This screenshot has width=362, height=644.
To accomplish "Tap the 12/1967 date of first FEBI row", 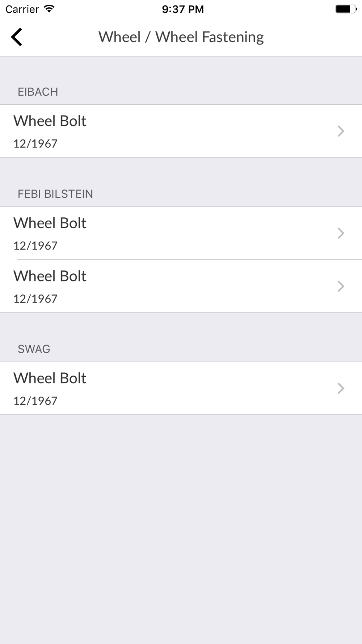I will [35, 246].
